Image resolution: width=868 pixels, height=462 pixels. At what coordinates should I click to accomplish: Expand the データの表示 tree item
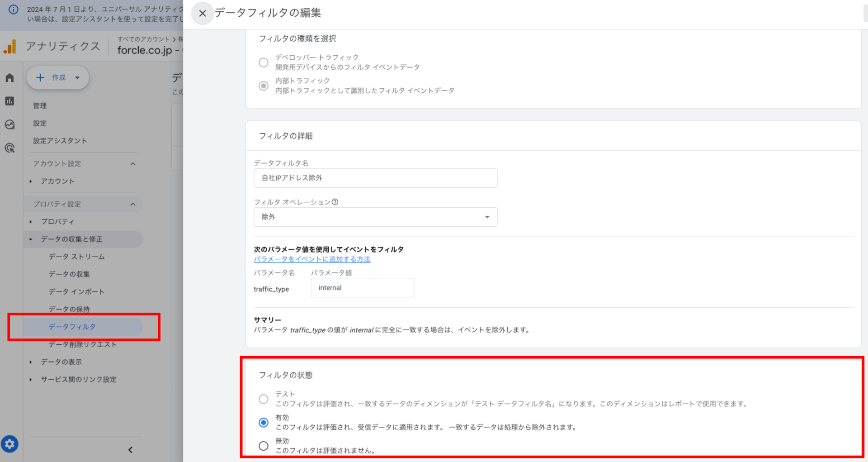(30, 362)
